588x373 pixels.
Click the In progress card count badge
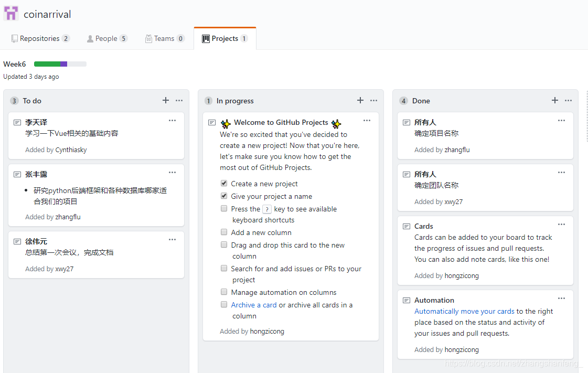coord(208,101)
